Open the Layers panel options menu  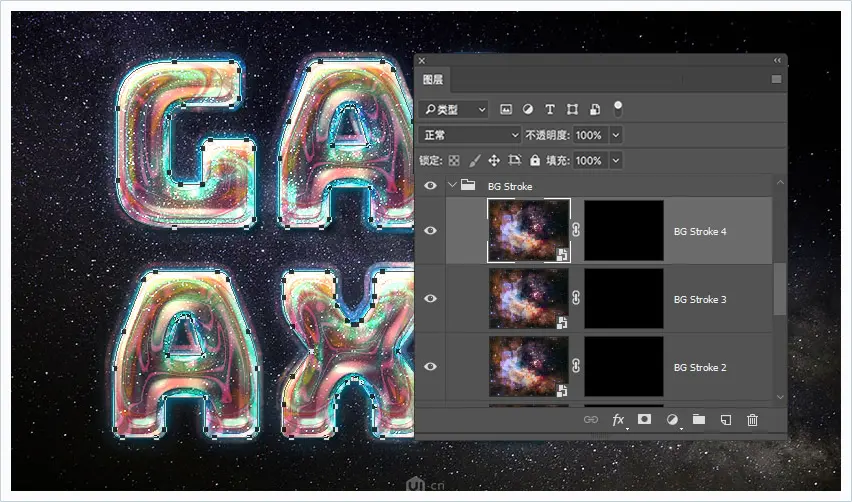tap(776, 79)
